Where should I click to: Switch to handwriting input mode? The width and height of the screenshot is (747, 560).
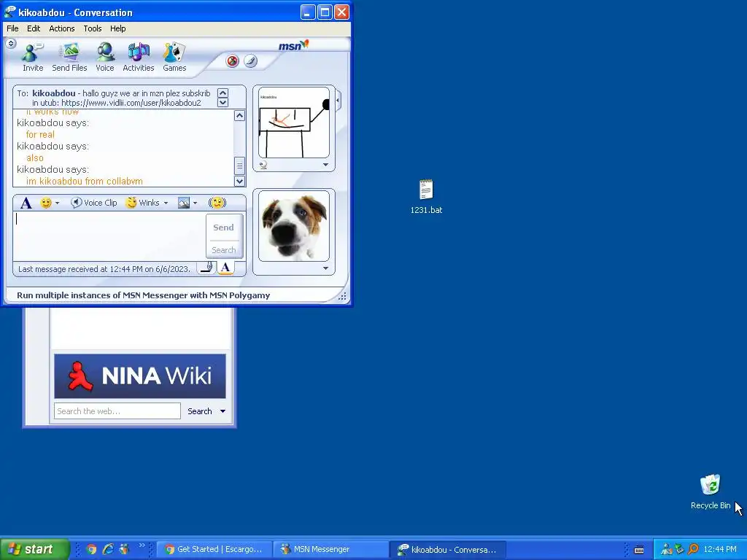coord(206,268)
